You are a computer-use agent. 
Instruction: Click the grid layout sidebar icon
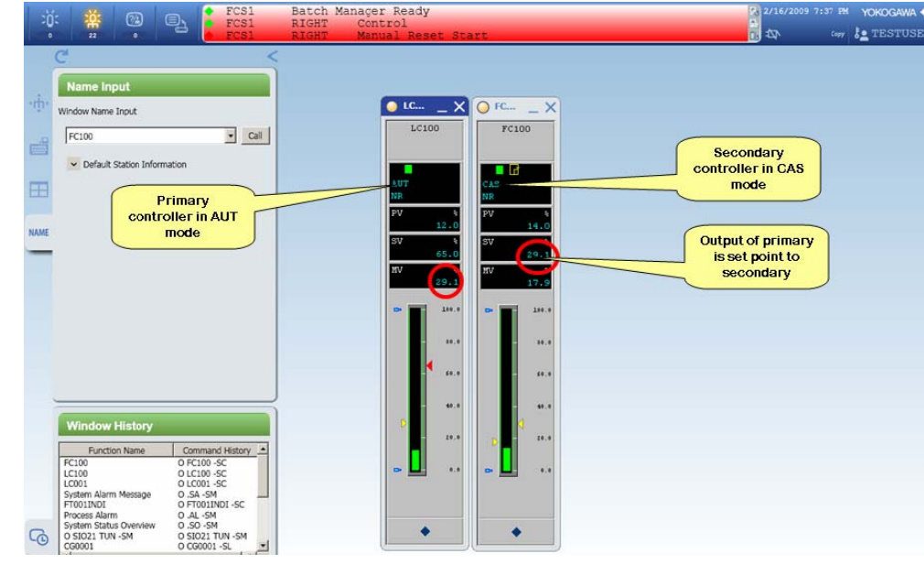click(x=38, y=190)
